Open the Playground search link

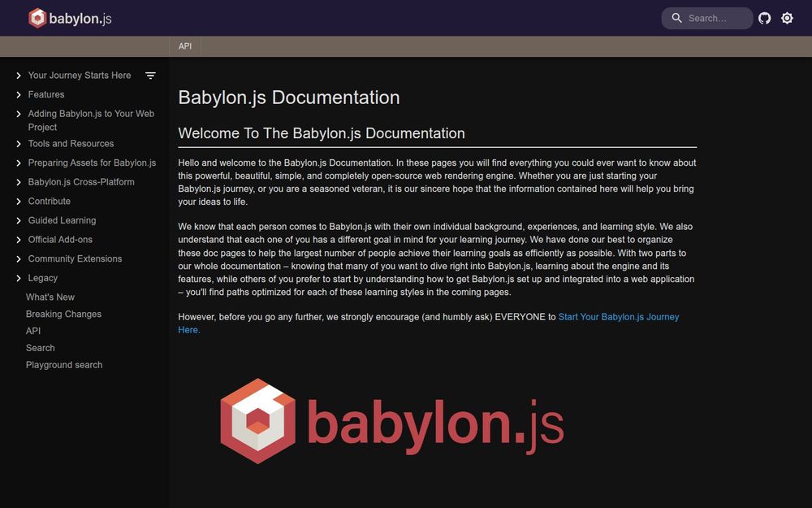[x=64, y=365]
